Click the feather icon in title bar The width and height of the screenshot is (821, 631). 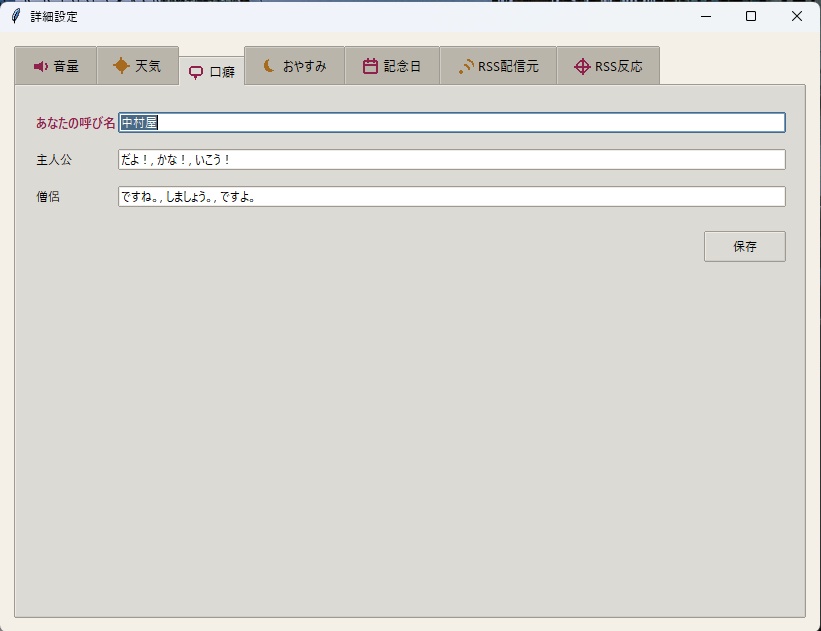tap(16, 16)
